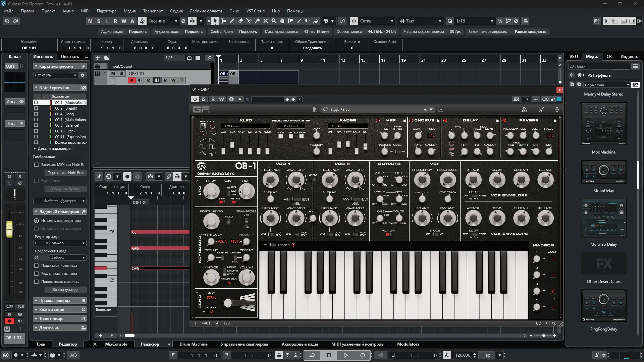Image resolution: width=644 pixels, height=362 pixels.
Task: Click 'Перезапись Note Exp.' button
Action: [x=65, y=173]
